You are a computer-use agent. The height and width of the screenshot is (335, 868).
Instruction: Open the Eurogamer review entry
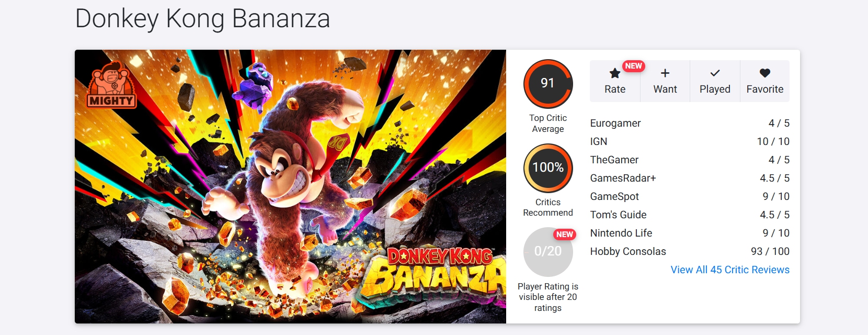pos(690,123)
